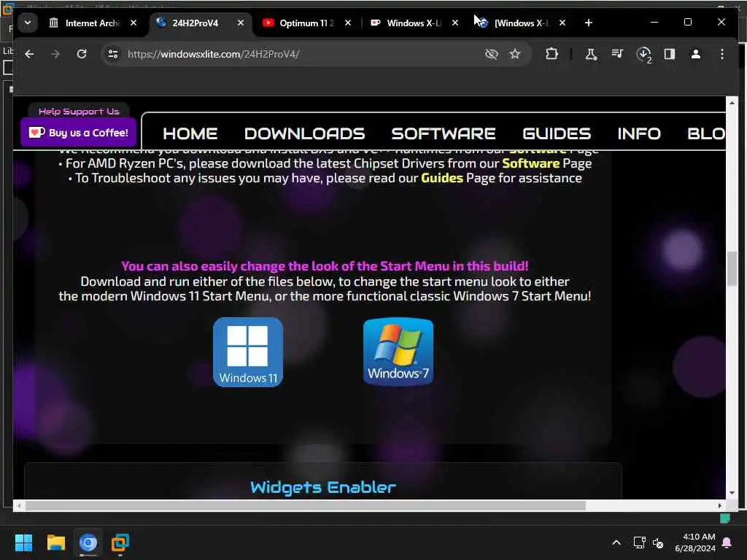Download the Windows 7 Start Menu file
Screen dimensions: 747x560
pyautogui.click(x=398, y=352)
